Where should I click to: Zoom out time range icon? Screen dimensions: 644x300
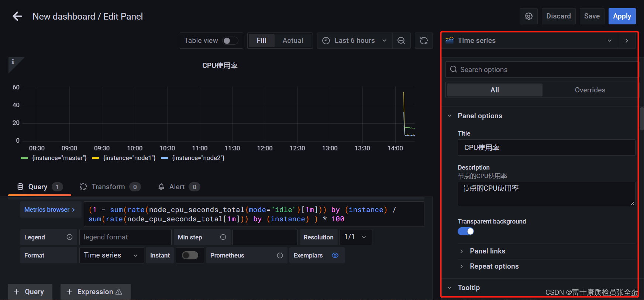tap(401, 41)
